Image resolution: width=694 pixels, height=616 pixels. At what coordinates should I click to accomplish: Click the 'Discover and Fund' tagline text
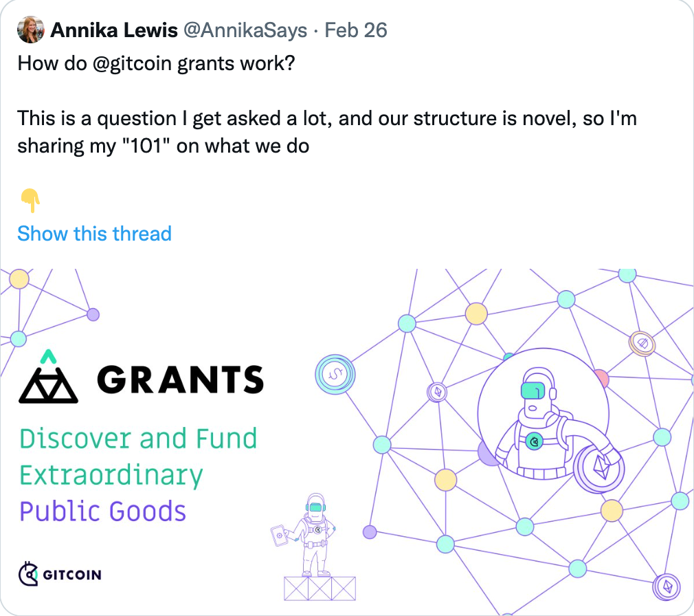click(138, 439)
